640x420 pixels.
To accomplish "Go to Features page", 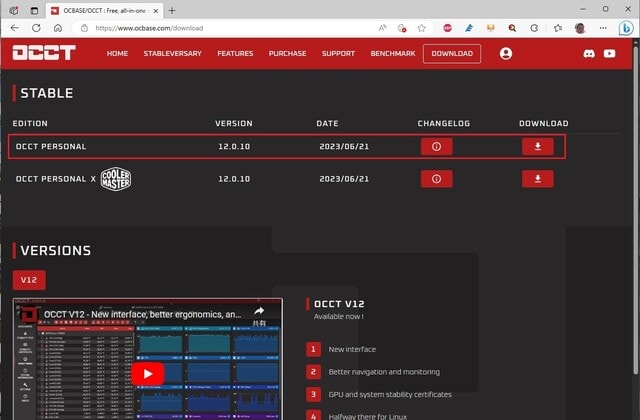I will (235, 53).
